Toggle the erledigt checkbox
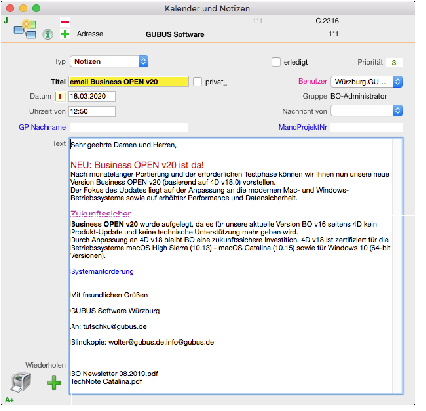This screenshot has width=426, height=411. coord(276,62)
